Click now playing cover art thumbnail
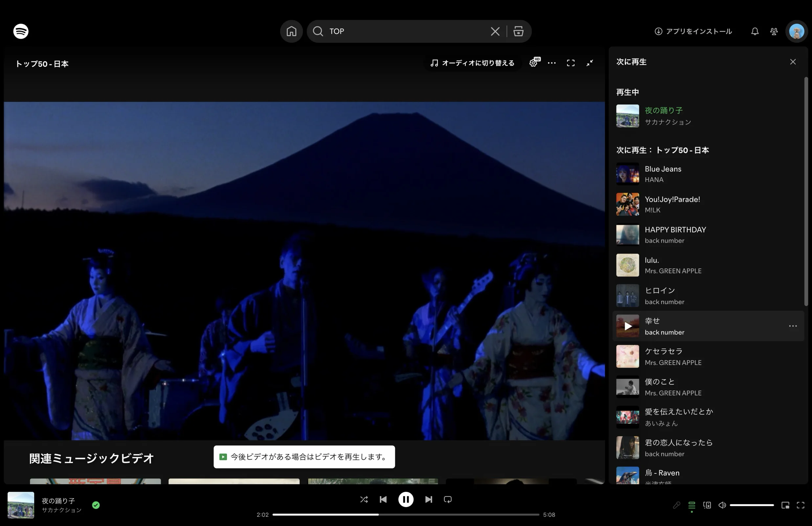The height and width of the screenshot is (526, 812). coord(21,505)
